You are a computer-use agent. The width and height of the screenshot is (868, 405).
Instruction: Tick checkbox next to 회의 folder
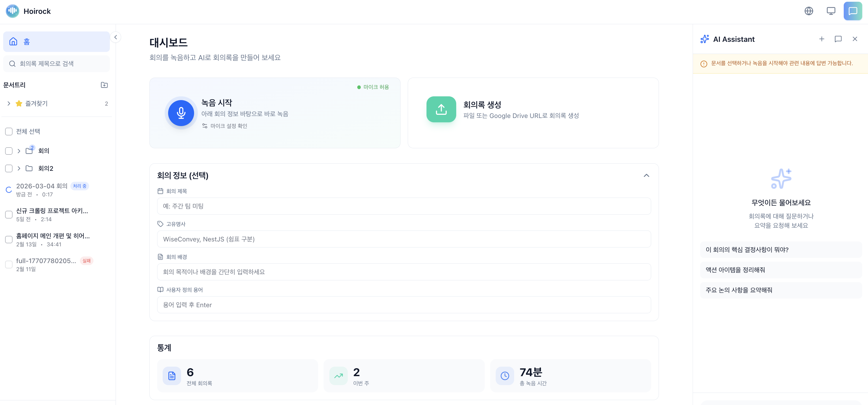(9, 151)
